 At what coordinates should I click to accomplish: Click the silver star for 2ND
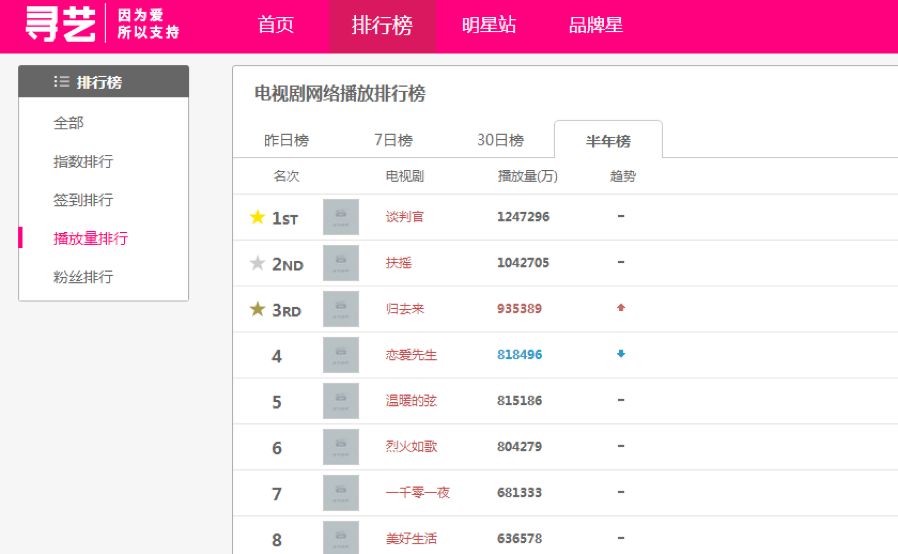click(257, 262)
